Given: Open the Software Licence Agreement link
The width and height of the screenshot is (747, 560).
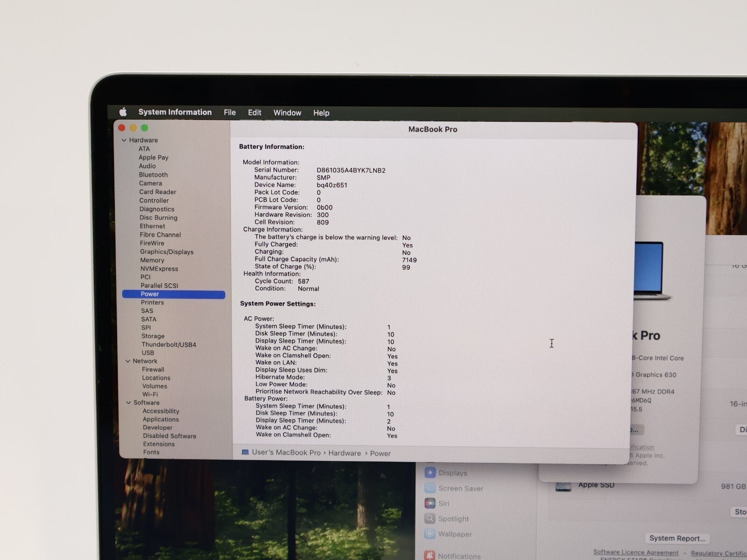Looking at the screenshot, I should pyautogui.click(x=636, y=552).
